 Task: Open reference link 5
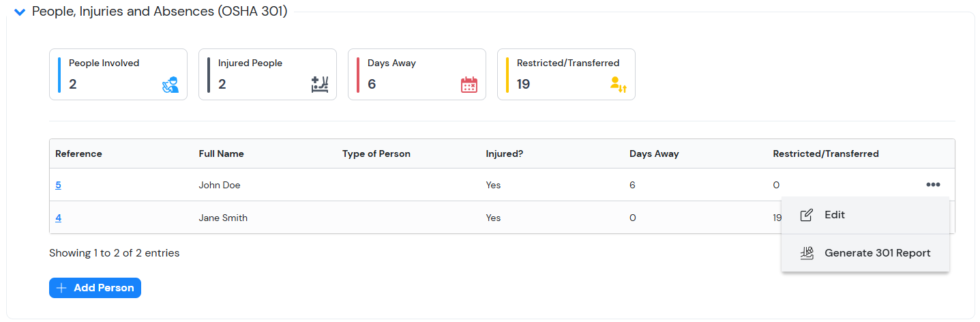58,185
